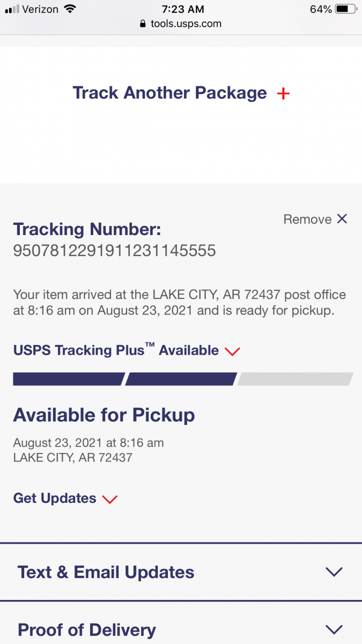Viewport: 362px width, 644px height.
Task: Click the gray unfilled progress segment
Action: click(295, 379)
